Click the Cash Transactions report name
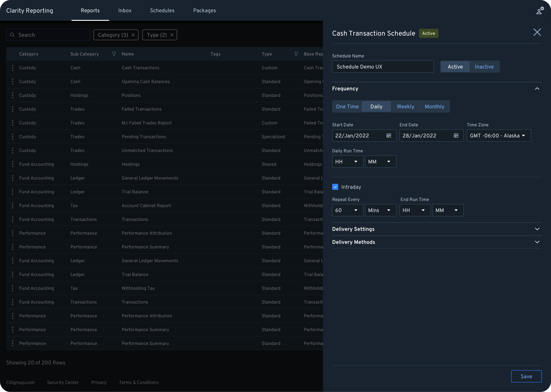The image size is (551, 392). pyautogui.click(x=140, y=68)
